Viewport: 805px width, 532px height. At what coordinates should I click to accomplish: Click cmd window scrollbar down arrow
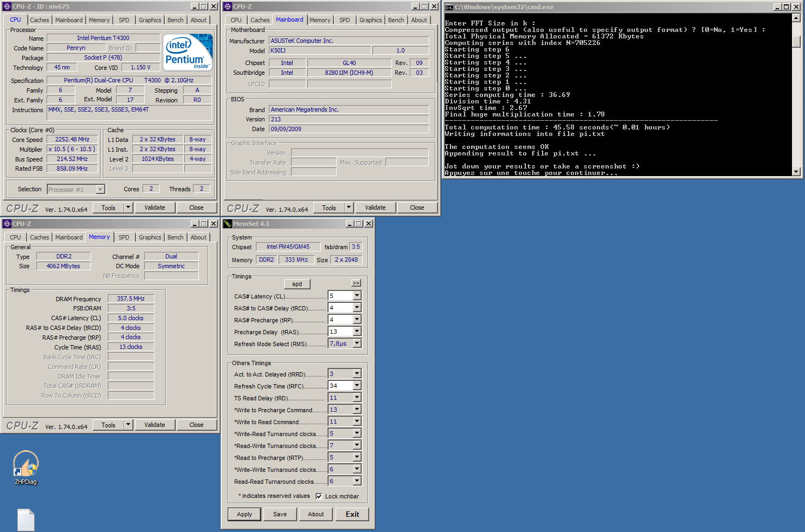tap(796, 172)
